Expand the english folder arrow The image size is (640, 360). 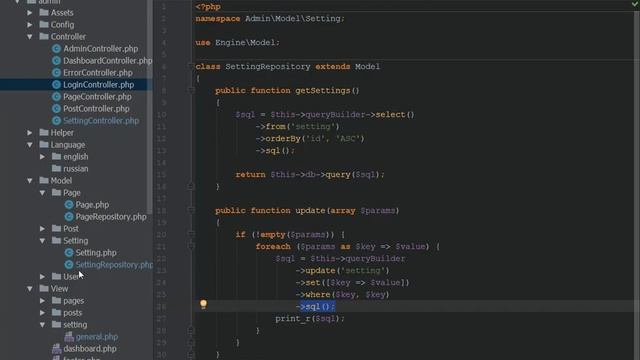coord(42,157)
